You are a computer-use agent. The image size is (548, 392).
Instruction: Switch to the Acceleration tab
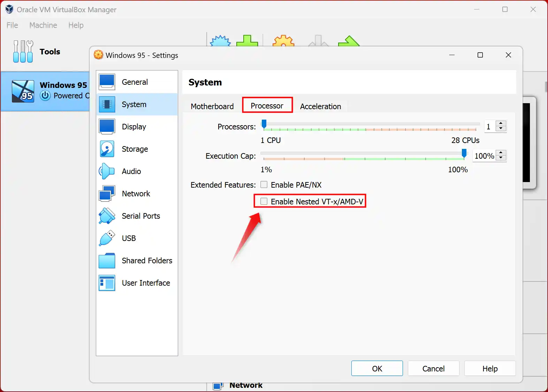[321, 106]
